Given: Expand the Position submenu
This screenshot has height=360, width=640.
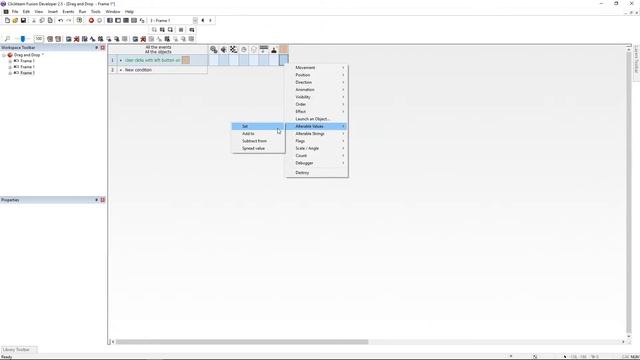Looking at the screenshot, I should 317,75.
